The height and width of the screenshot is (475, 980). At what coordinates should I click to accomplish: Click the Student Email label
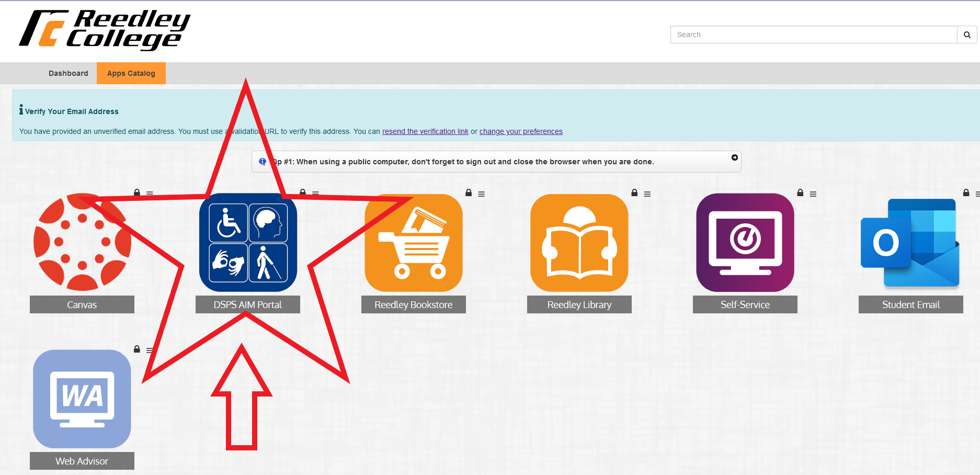911,304
